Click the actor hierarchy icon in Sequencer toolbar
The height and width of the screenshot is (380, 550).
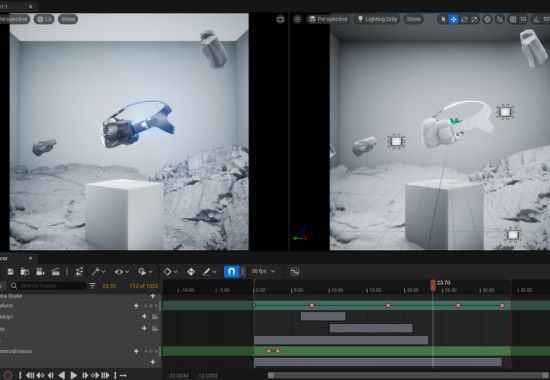click(79, 272)
